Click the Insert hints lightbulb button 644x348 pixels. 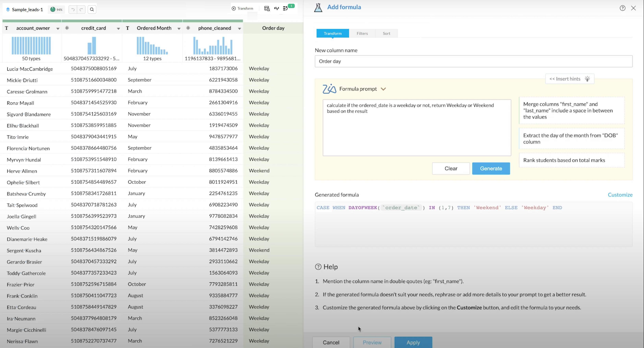point(569,79)
